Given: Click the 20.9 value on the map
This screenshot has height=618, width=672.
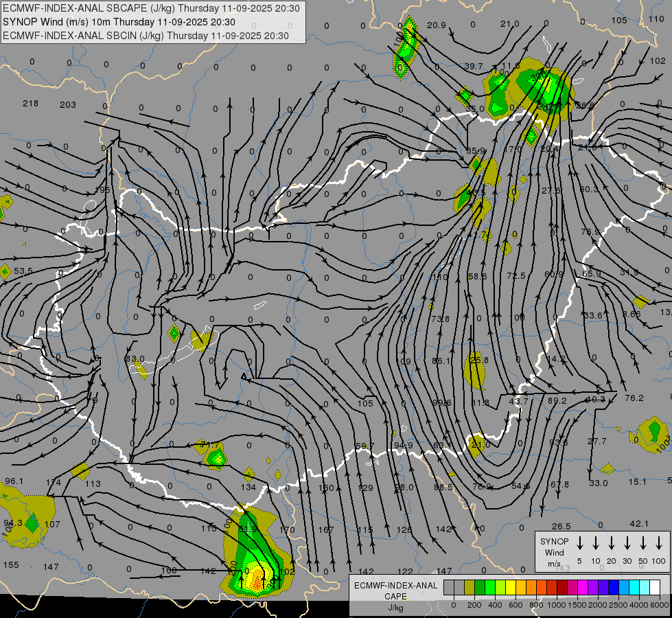Looking at the screenshot, I should click(x=437, y=25).
